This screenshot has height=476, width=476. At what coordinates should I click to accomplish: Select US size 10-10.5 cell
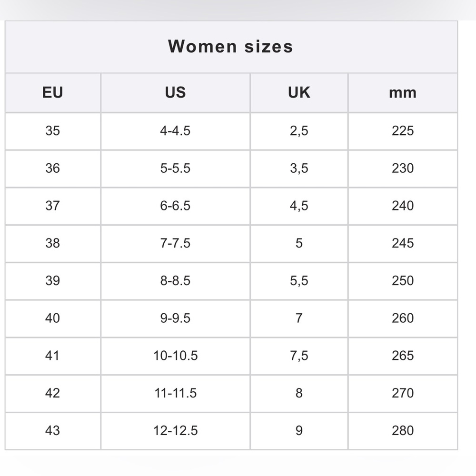175,356
